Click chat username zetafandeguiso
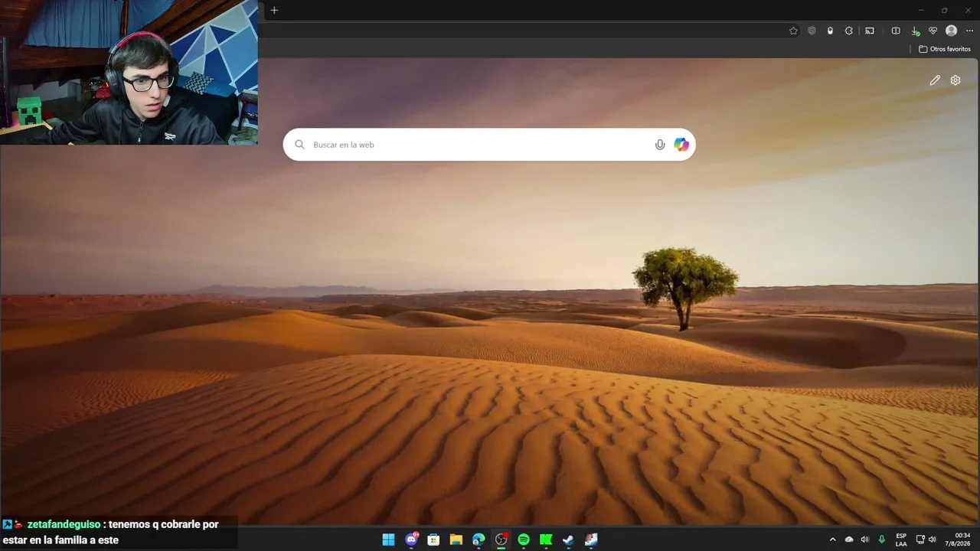This screenshot has width=980, height=551. (x=64, y=524)
